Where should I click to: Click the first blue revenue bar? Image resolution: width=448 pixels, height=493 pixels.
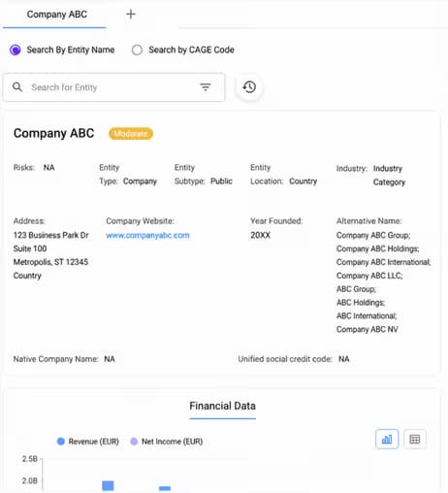(x=108, y=486)
